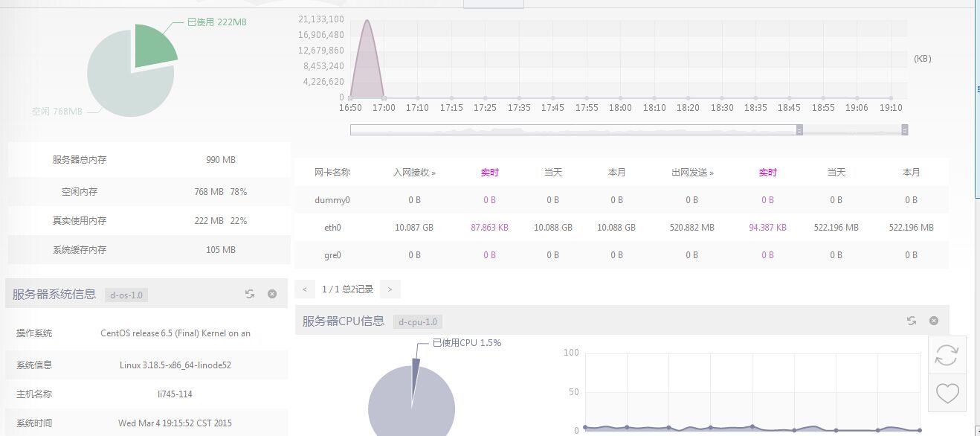The image size is (980, 436).
Task: Go to previous page of network table
Action: pos(303,289)
